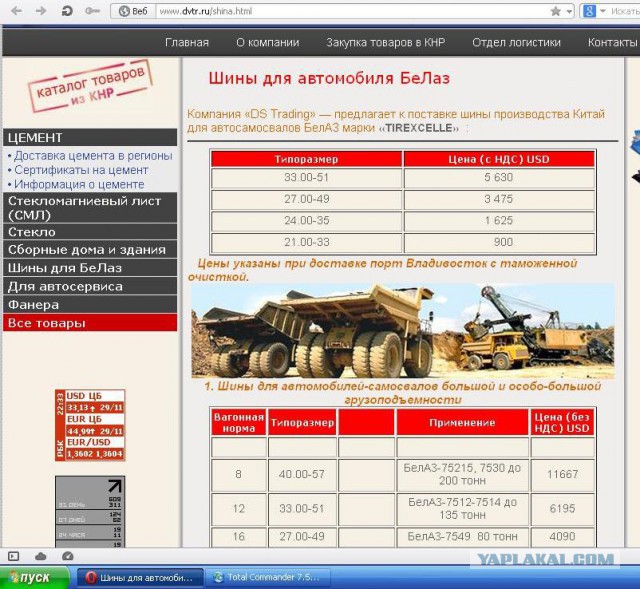This screenshot has height=589, width=640.
Task: Click the 21.00-33 tire size cell
Action: 307,242
